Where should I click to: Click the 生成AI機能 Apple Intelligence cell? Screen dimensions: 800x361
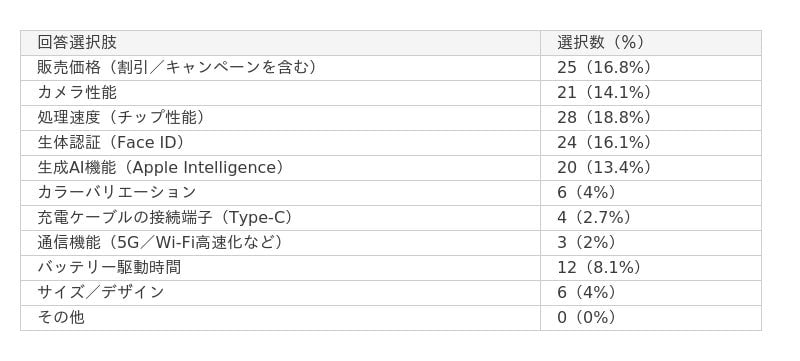(x=280, y=168)
